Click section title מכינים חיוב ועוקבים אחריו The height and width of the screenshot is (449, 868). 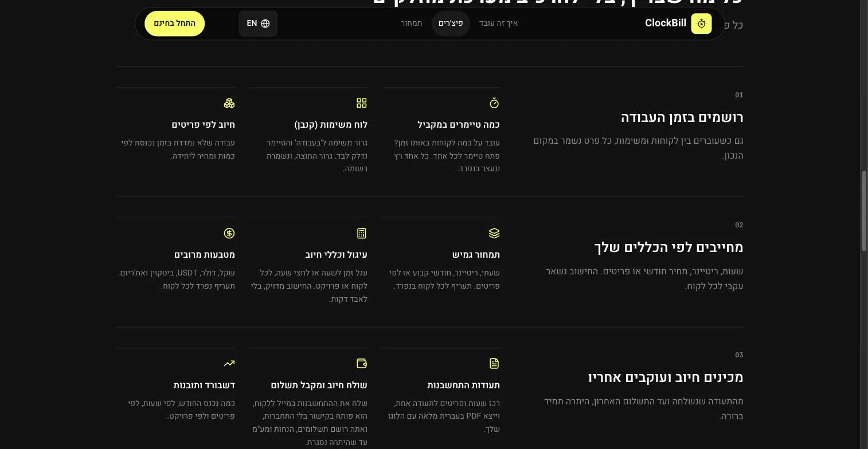[x=666, y=377]
